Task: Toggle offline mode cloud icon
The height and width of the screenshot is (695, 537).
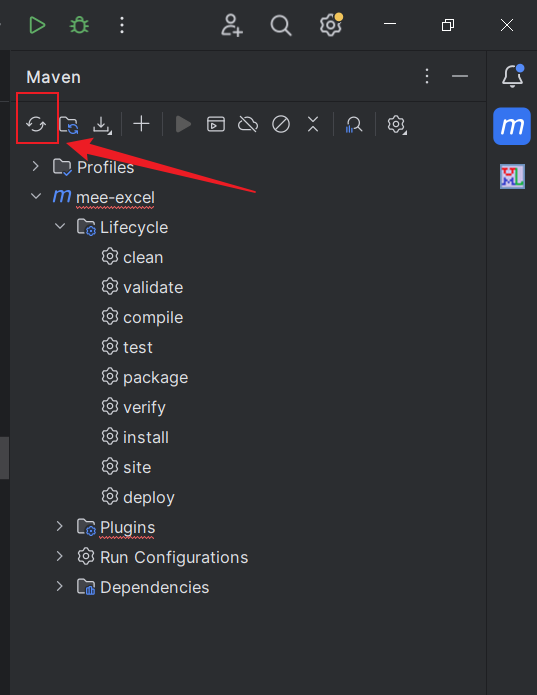Action: [x=248, y=124]
